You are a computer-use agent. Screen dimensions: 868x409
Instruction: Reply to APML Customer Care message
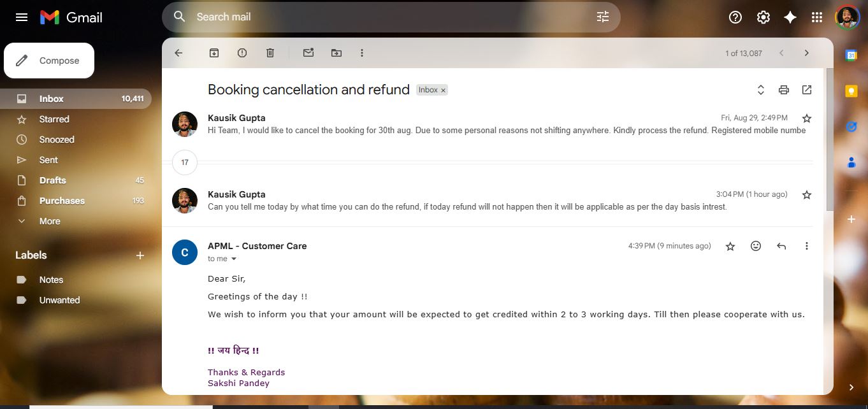[x=781, y=246]
